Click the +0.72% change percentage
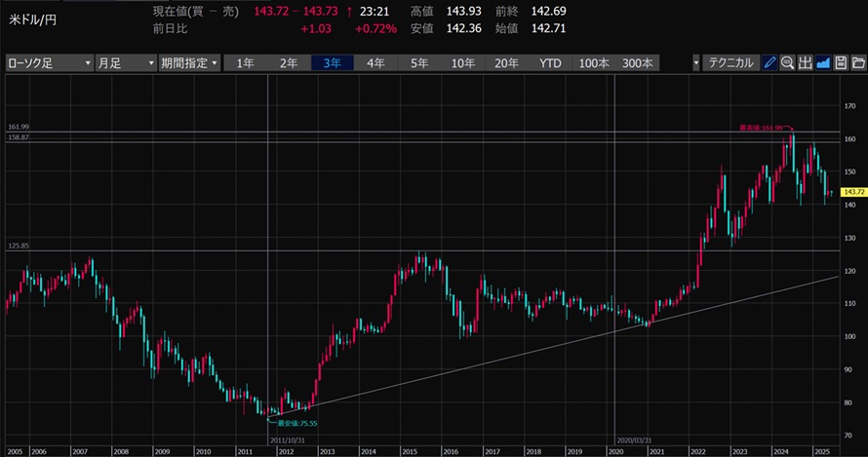The width and height of the screenshot is (868, 457). pos(375,29)
